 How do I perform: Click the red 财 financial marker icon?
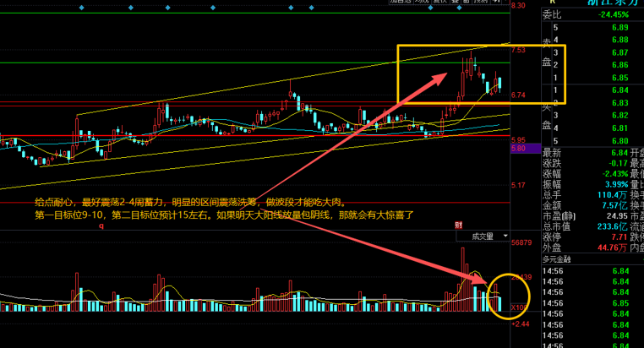click(459, 225)
